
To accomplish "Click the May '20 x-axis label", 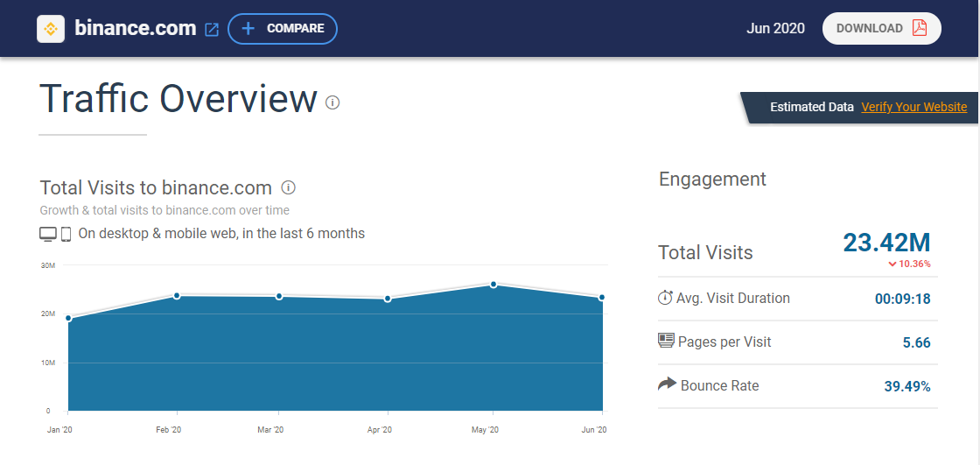I will tap(485, 430).
